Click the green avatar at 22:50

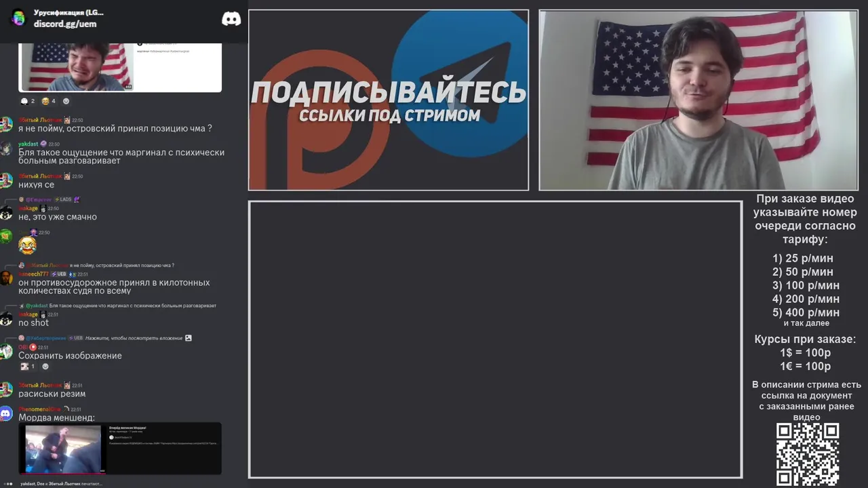[x=6, y=237]
